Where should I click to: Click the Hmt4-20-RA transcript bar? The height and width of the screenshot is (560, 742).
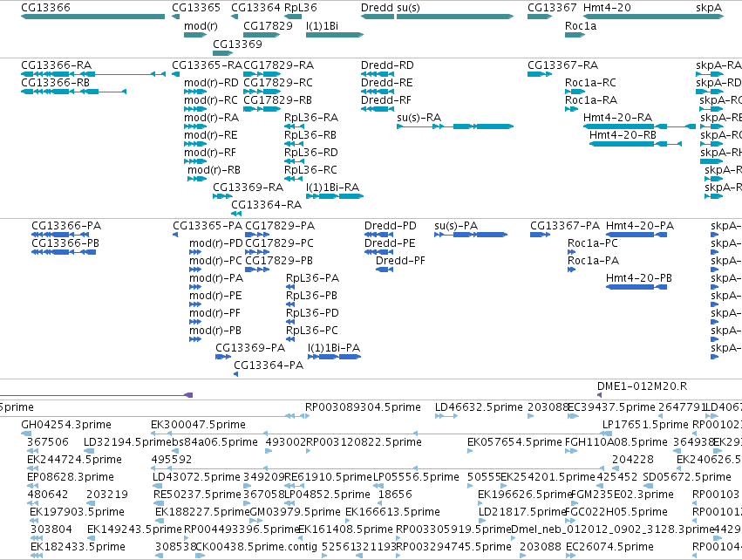pyautogui.click(x=639, y=126)
